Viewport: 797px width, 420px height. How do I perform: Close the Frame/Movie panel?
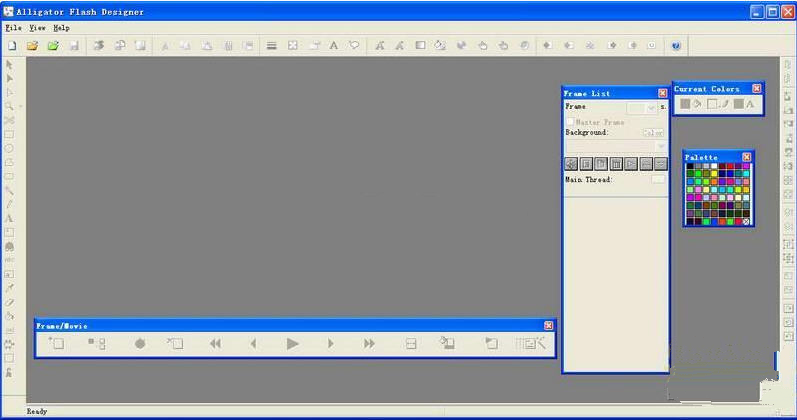pyautogui.click(x=548, y=325)
